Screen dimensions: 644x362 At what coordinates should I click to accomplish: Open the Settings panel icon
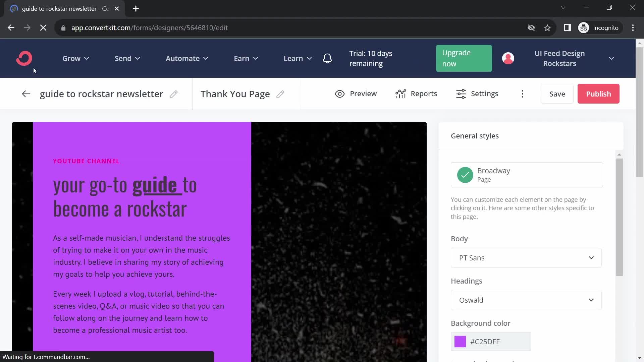point(461,93)
